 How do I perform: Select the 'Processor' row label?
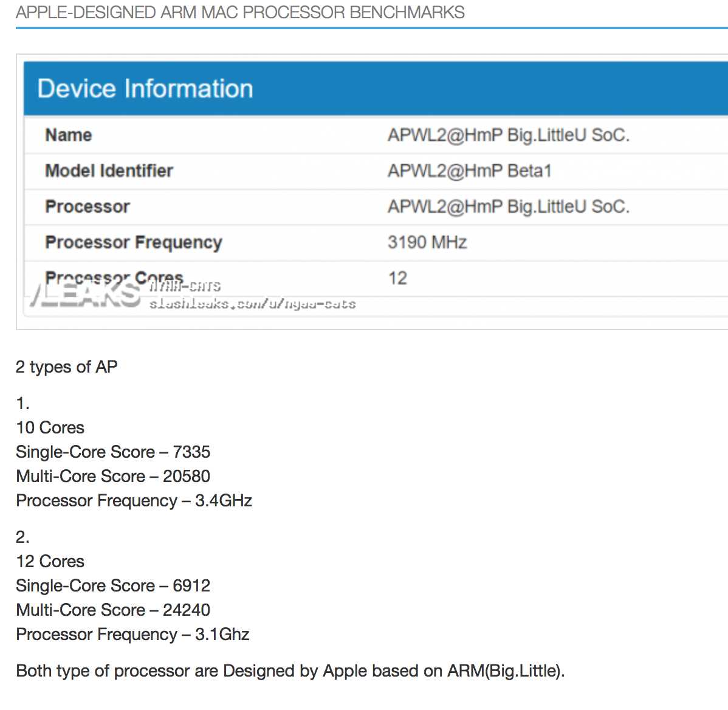tap(88, 207)
